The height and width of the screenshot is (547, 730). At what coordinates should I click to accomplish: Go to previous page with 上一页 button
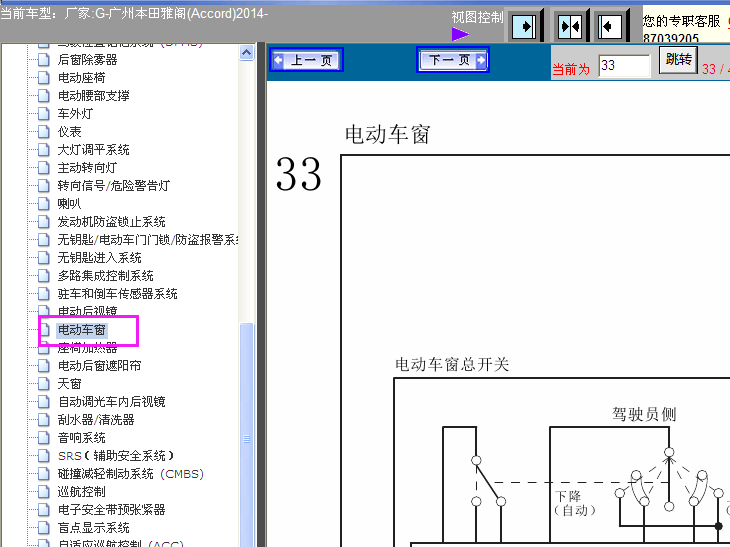click(x=306, y=60)
